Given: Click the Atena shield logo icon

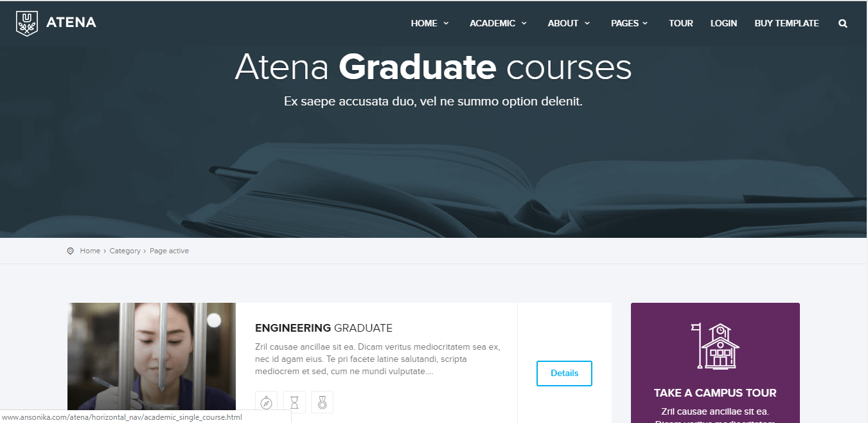Looking at the screenshot, I should [26, 23].
